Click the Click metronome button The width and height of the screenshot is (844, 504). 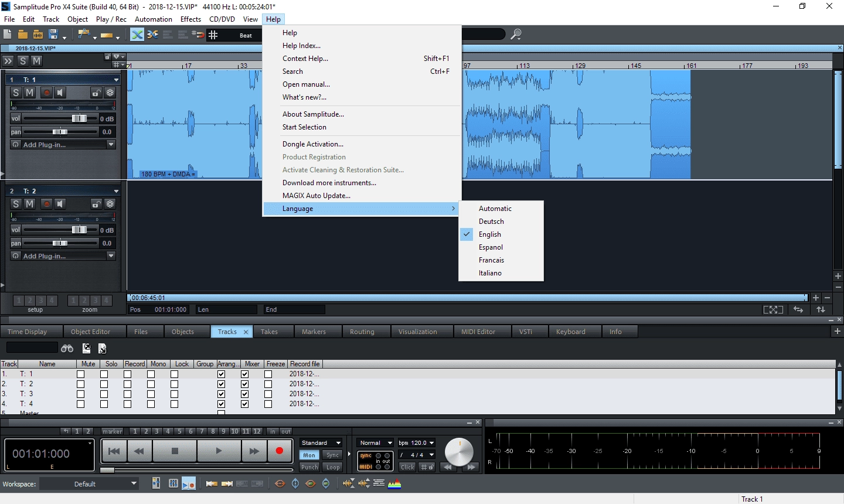[407, 467]
